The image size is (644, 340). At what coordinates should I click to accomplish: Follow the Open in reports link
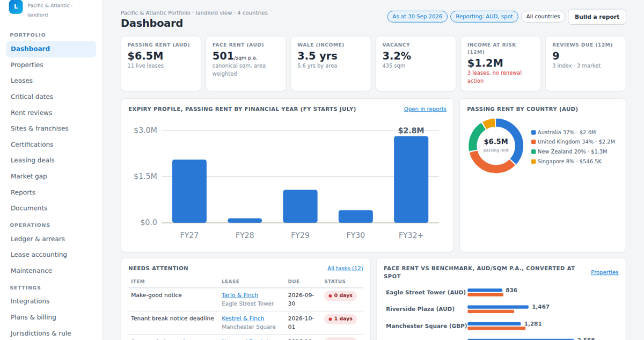(425, 109)
